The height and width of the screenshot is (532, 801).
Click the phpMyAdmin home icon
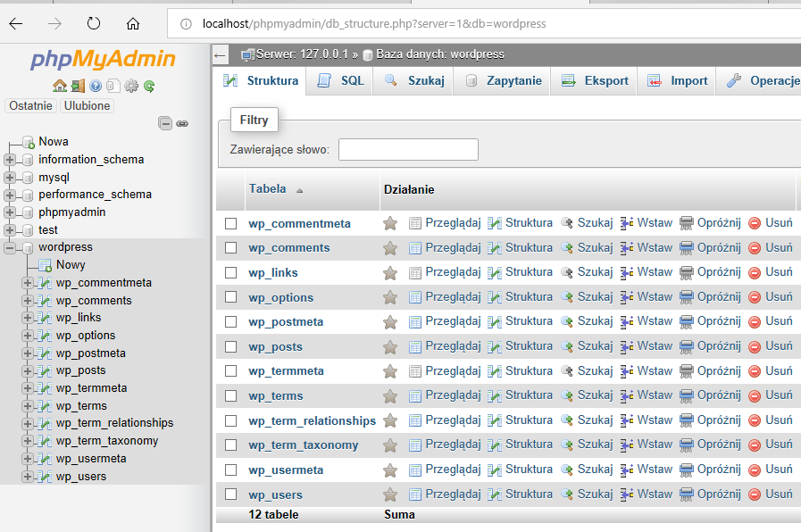click(60, 86)
